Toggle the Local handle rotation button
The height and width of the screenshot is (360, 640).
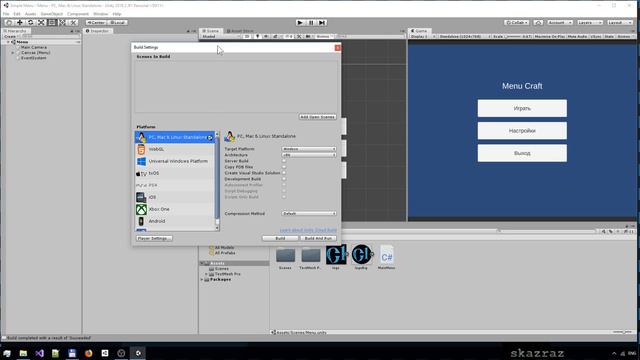[117, 22]
